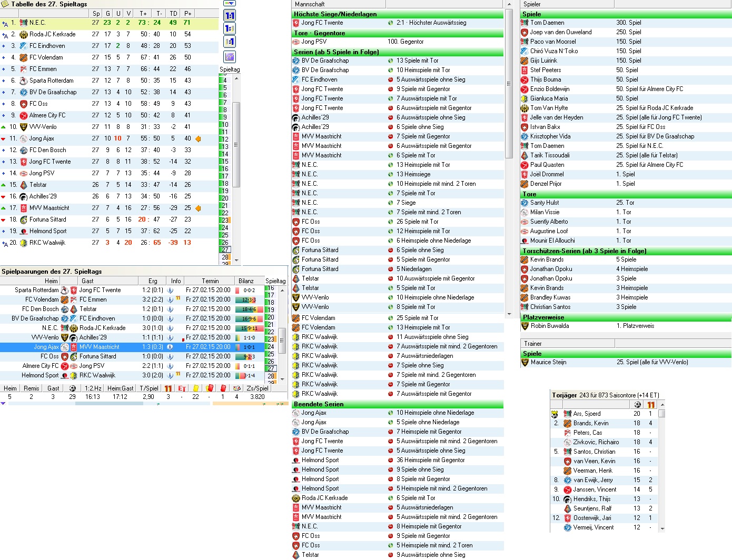Click 'Termin' column header in Spielpaarungen
The height and width of the screenshot is (560, 732).
pos(210,281)
